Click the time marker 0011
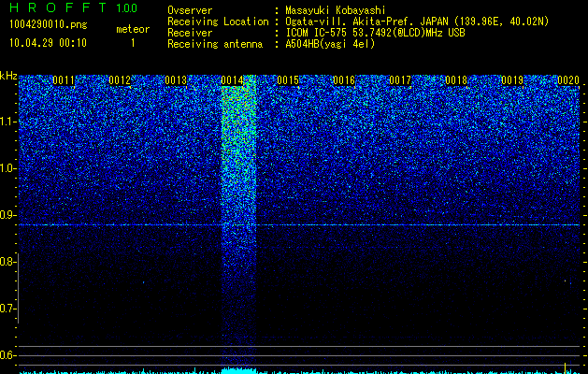The image size is (588, 374). [64, 80]
